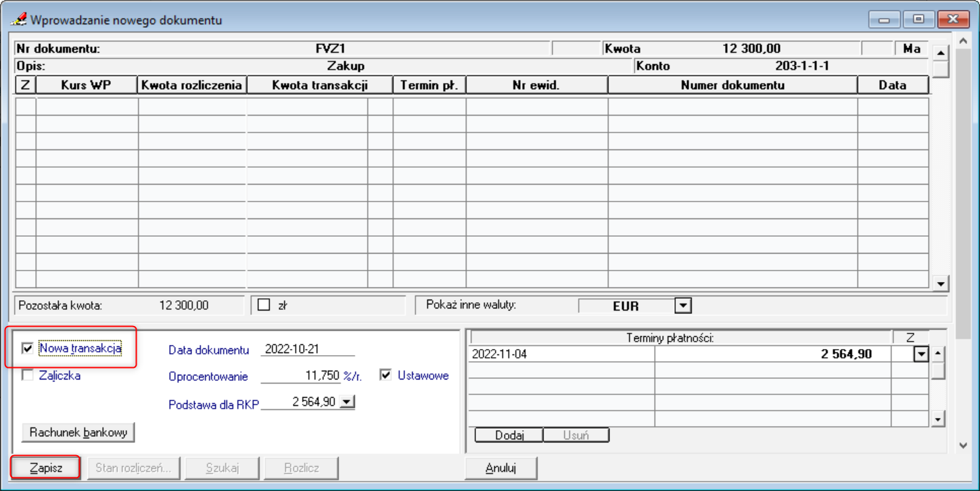980x491 pixels.
Task: Click the Stan rozliczeń button
Action: pyautogui.click(x=133, y=468)
